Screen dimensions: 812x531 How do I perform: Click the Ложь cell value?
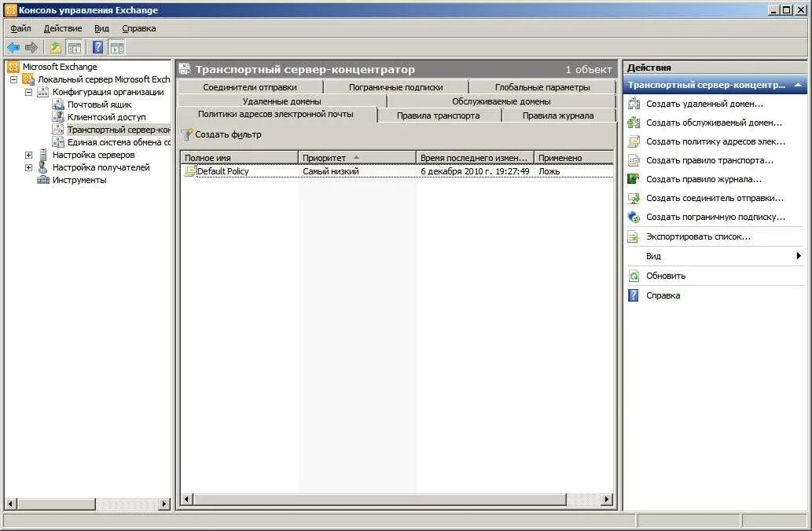coord(549,170)
